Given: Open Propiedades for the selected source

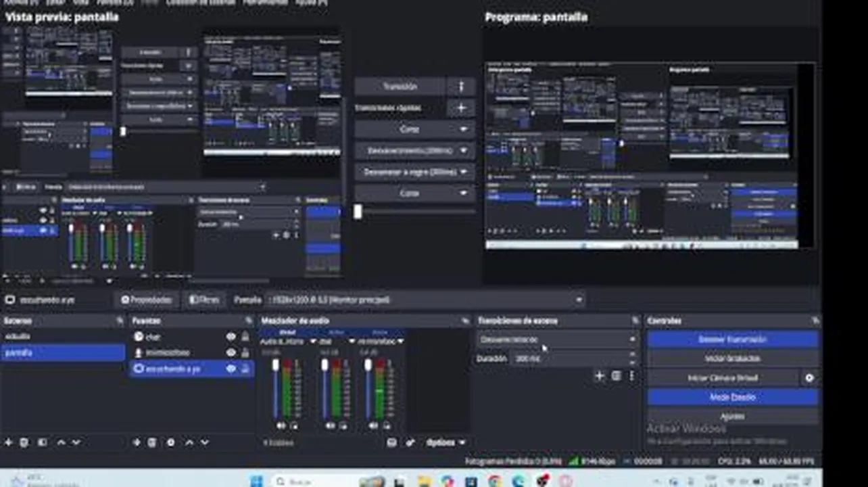Looking at the screenshot, I should [x=146, y=300].
